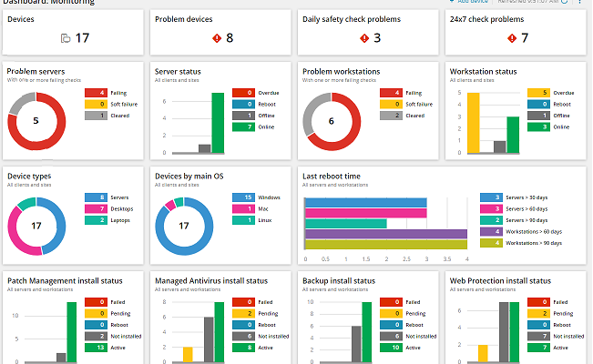
Task: Click the Servers > 90 days legend label
Action: (527, 220)
